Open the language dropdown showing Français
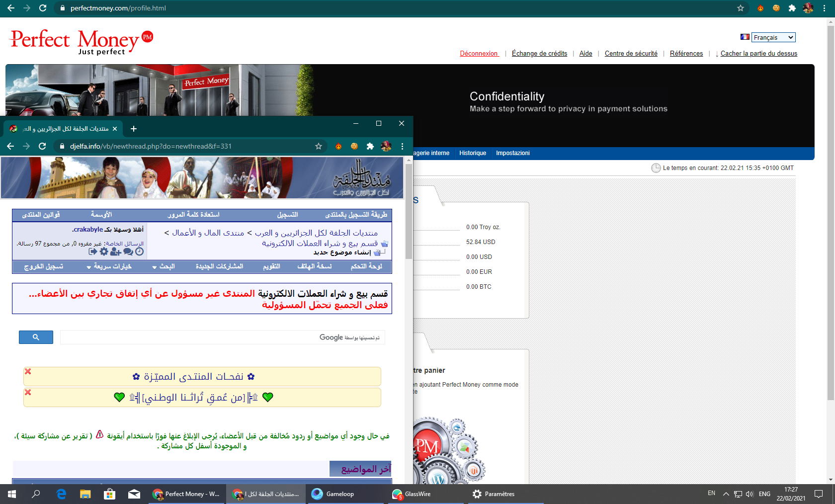The width and height of the screenshot is (835, 504). [773, 37]
